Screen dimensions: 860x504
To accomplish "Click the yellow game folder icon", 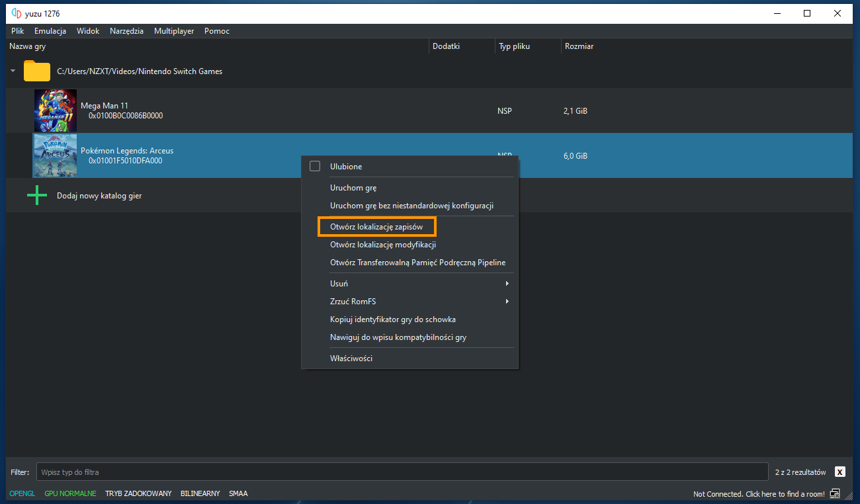I will tap(37, 71).
